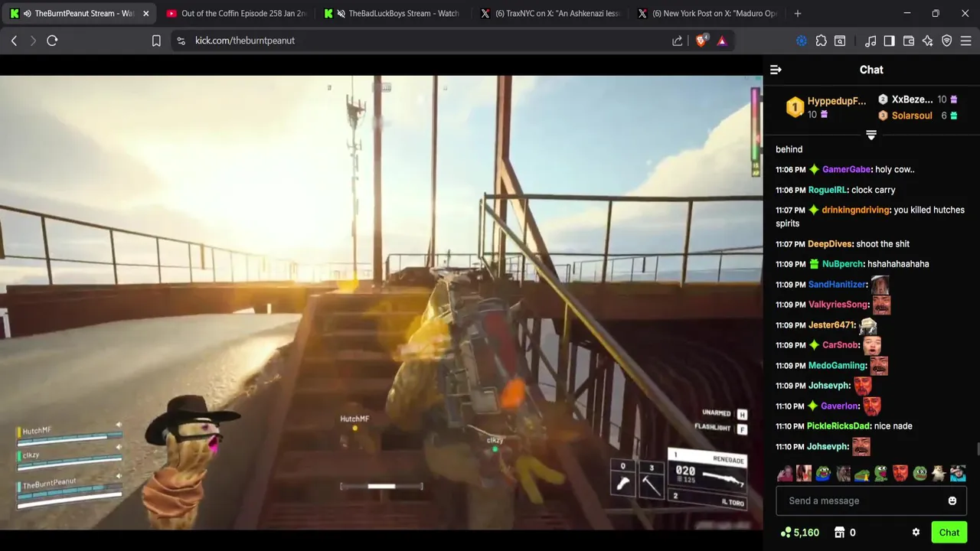This screenshot has height=551, width=980.
Task: Open the extensions puzzle-piece menu
Action: tap(822, 41)
